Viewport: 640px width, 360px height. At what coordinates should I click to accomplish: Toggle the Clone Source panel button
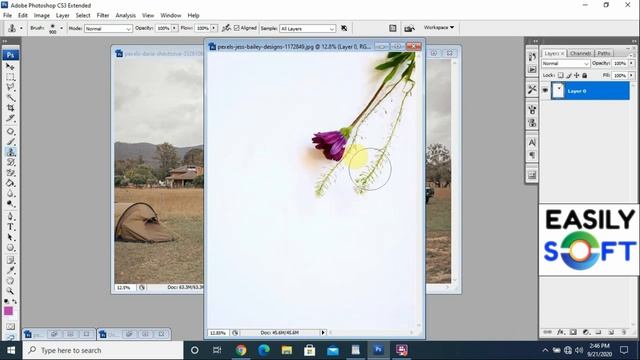[532, 122]
